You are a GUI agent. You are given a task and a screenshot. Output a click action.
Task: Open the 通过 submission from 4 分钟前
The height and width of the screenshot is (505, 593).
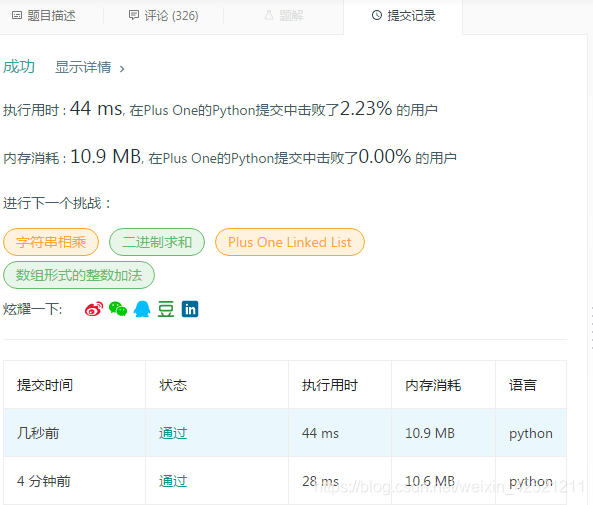click(173, 481)
